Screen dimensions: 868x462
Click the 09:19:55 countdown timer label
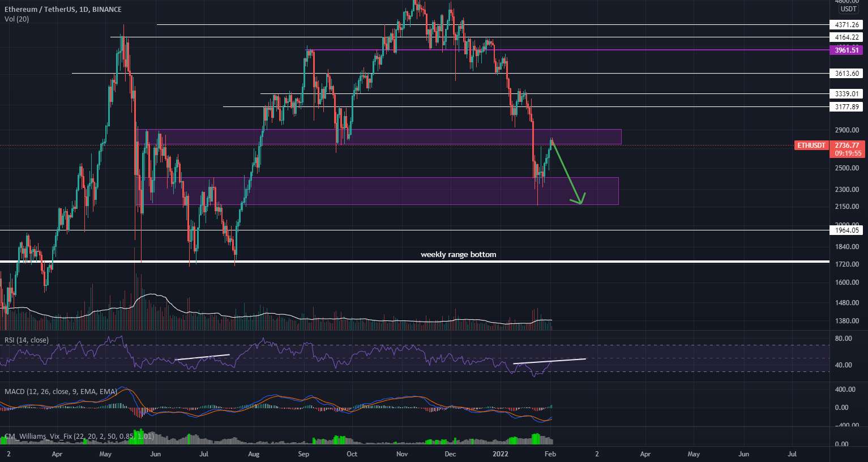tap(846, 153)
